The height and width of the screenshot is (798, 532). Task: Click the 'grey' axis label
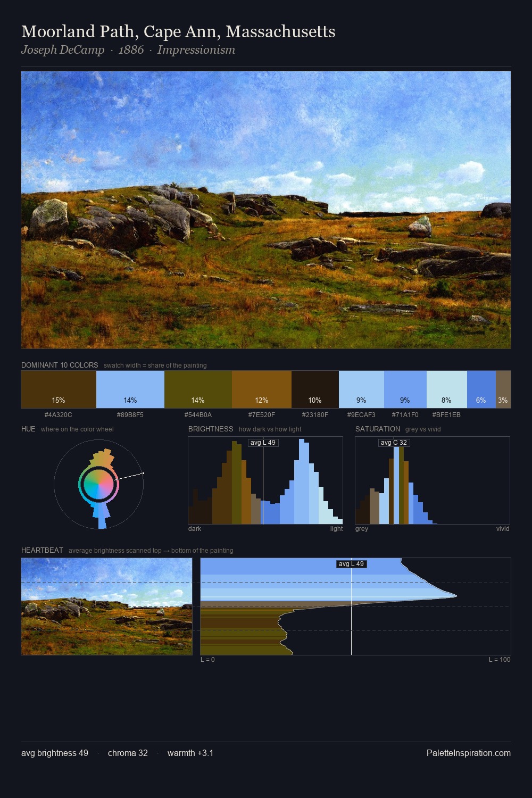(x=362, y=529)
